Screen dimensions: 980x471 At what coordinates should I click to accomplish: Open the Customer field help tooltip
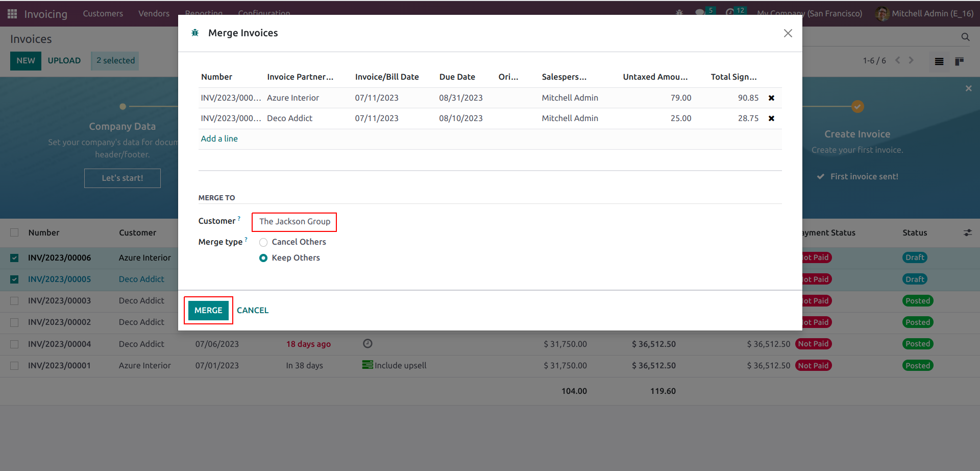pos(239,219)
